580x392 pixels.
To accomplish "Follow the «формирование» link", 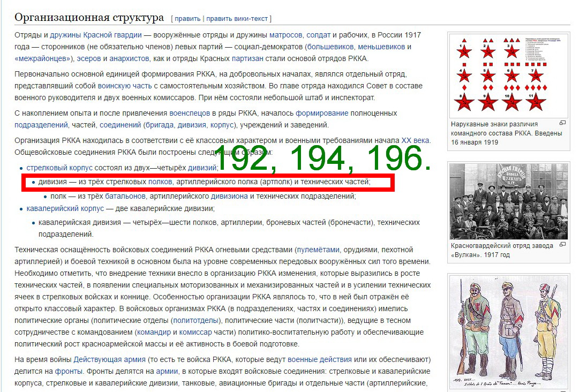I will (x=322, y=113).
